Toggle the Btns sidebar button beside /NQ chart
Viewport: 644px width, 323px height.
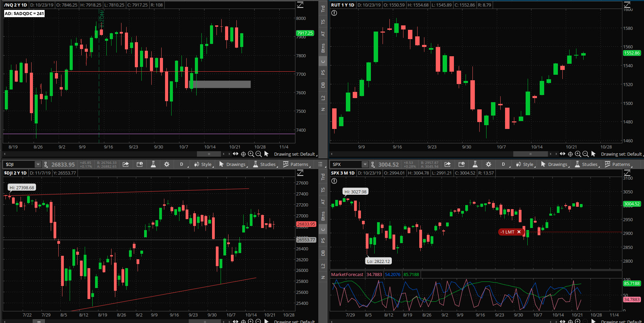[323, 48]
